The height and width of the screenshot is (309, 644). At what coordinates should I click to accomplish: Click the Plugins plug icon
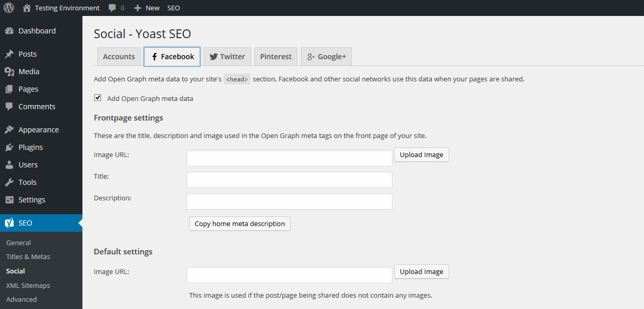(9, 147)
